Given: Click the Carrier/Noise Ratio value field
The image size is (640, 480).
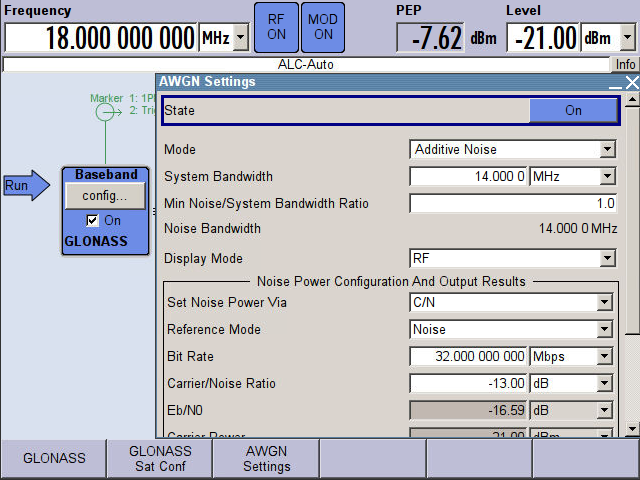Looking at the screenshot, I should [468, 383].
